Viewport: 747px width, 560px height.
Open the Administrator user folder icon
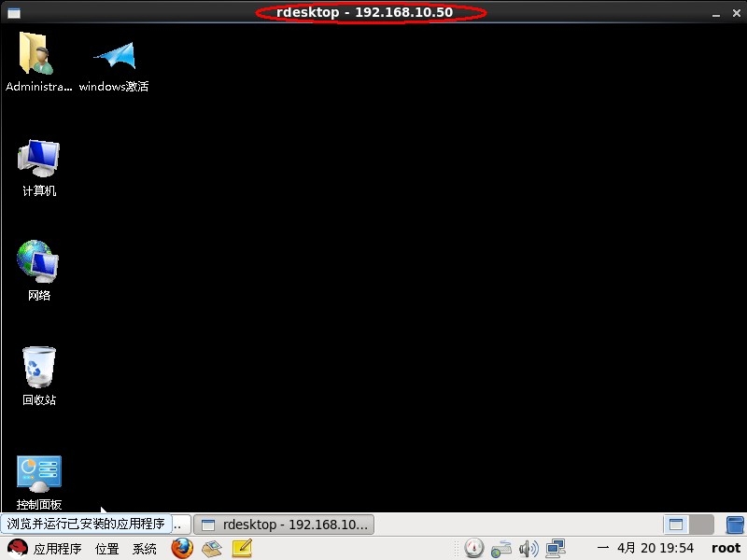point(36,53)
